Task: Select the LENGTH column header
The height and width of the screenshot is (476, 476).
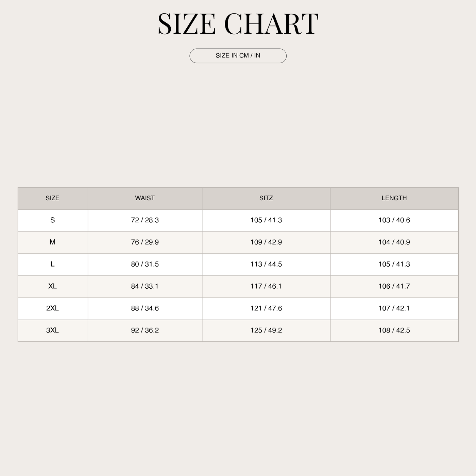Action: [x=394, y=198]
